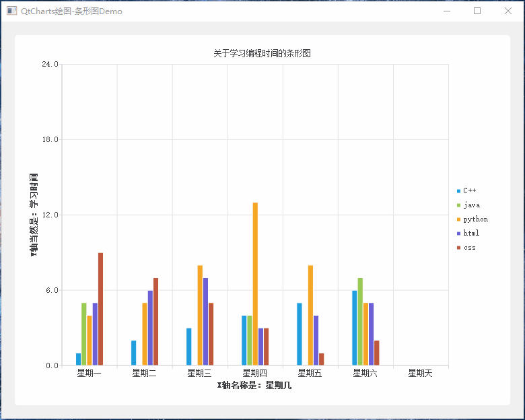Click the 星期一 category label

(89, 373)
